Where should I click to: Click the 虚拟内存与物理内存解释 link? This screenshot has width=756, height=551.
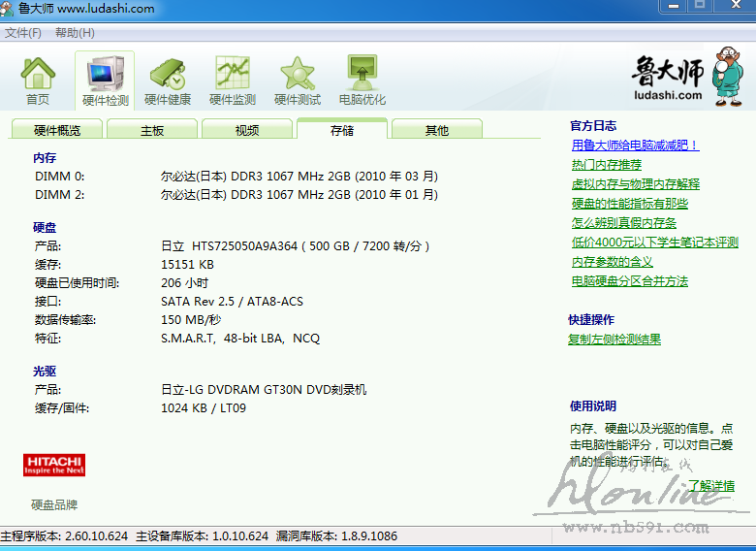pos(635,184)
